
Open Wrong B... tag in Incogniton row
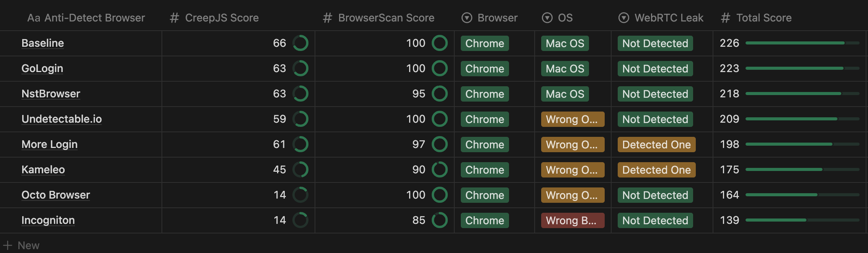tap(573, 220)
